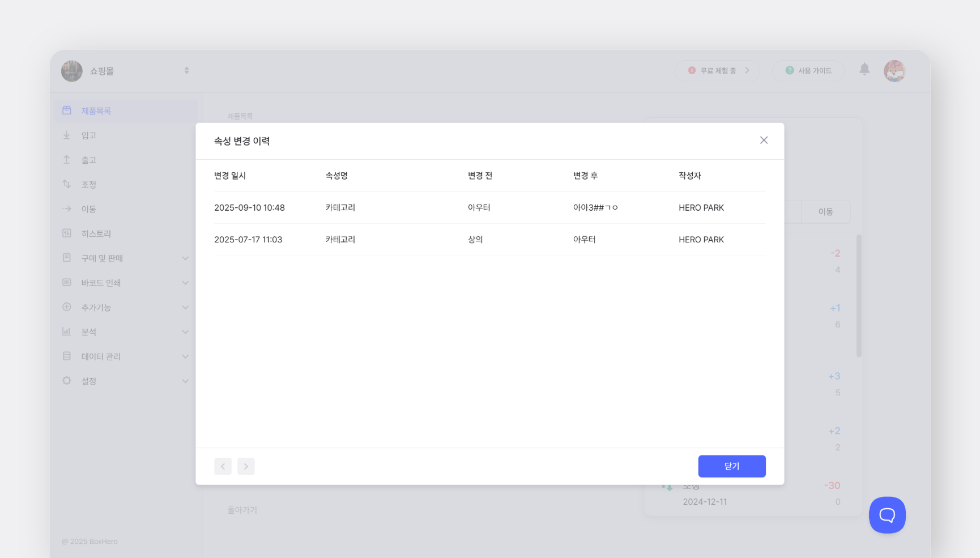Select the 제품목록 sidebar icon

[67, 110]
